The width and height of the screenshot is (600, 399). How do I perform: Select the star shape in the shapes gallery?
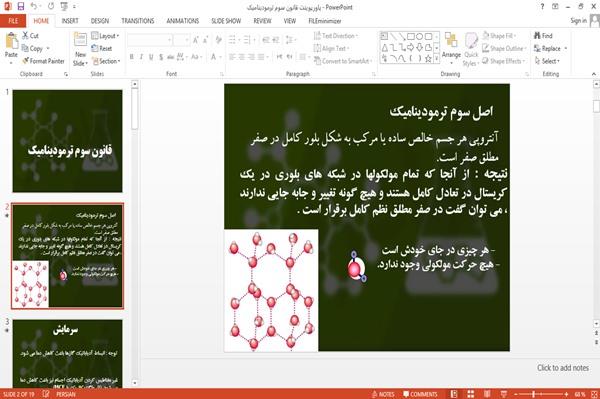coord(428,59)
